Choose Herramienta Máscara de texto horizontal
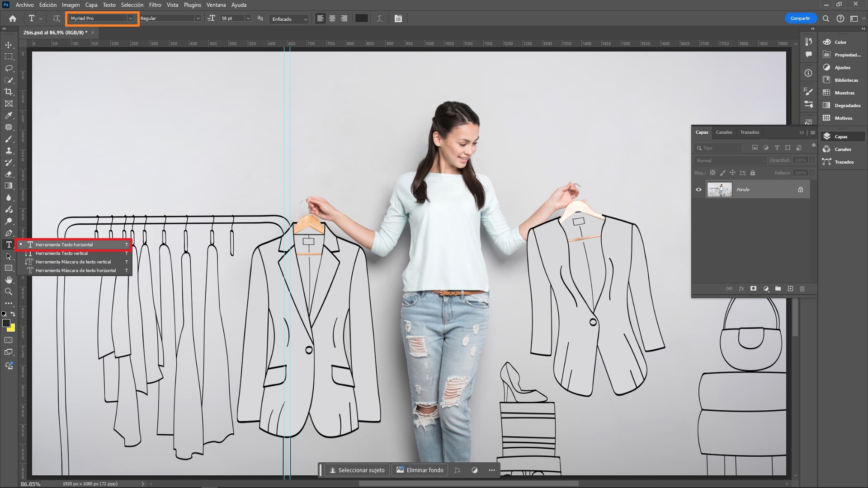This screenshot has height=488, width=868. (74, 271)
